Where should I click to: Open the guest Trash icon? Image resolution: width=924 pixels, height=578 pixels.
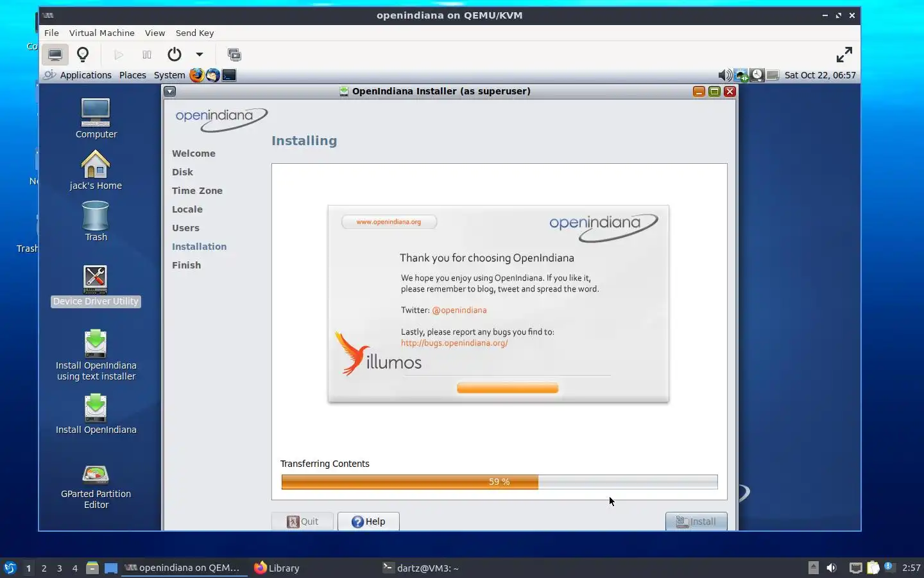click(x=96, y=221)
